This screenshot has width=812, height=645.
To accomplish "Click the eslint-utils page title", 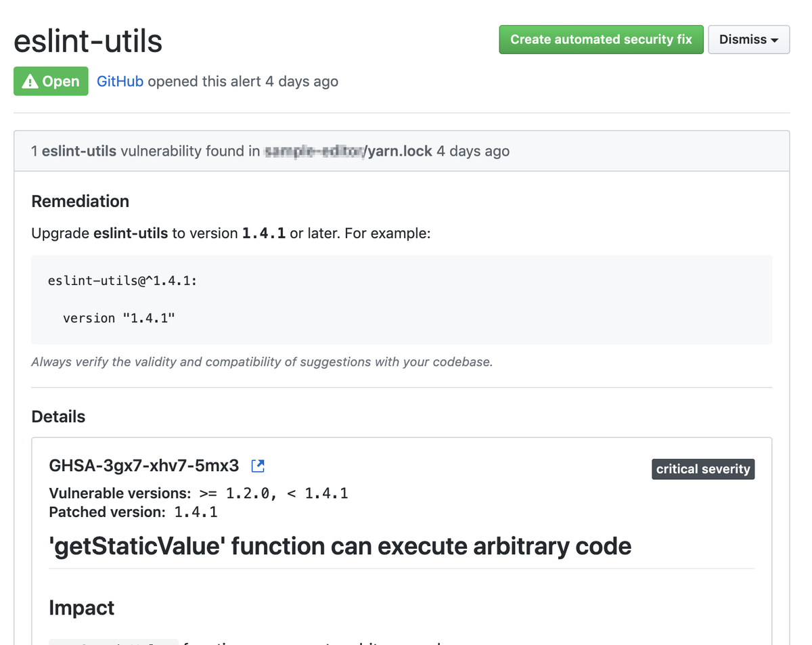I will pyautogui.click(x=88, y=41).
